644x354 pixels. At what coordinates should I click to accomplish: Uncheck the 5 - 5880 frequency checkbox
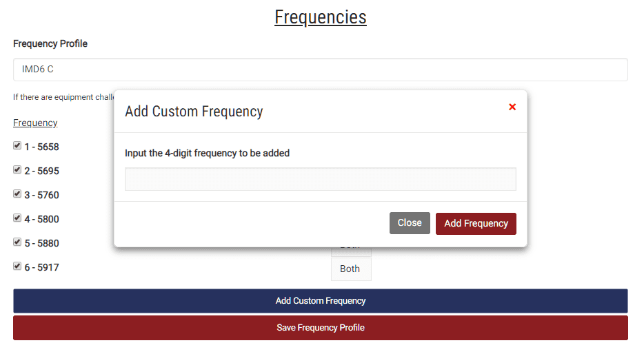17,242
